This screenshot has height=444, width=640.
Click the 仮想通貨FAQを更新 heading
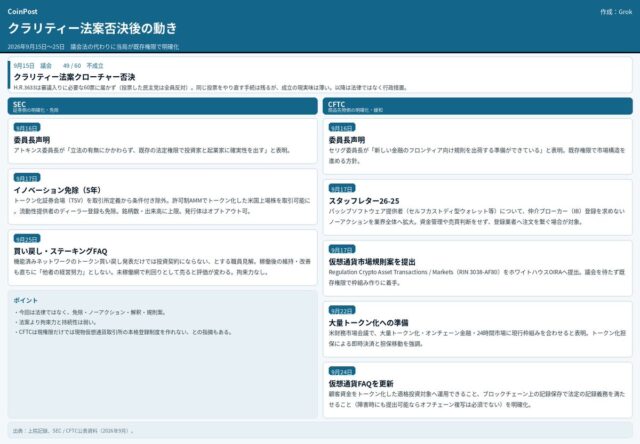361,384
